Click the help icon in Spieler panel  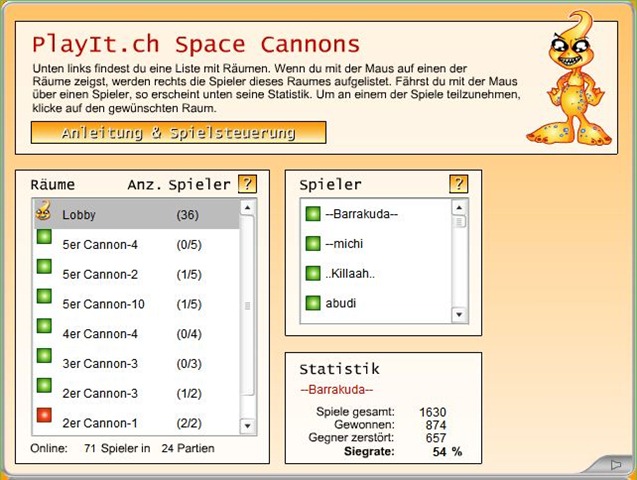pyautogui.click(x=459, y=184)
